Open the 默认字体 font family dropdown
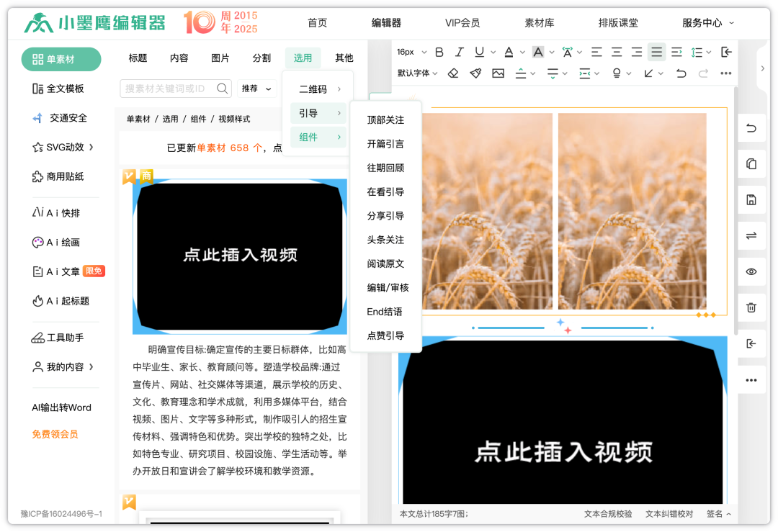Image resolution: width=778 pixels, height=532 pixels. (417, 73)
